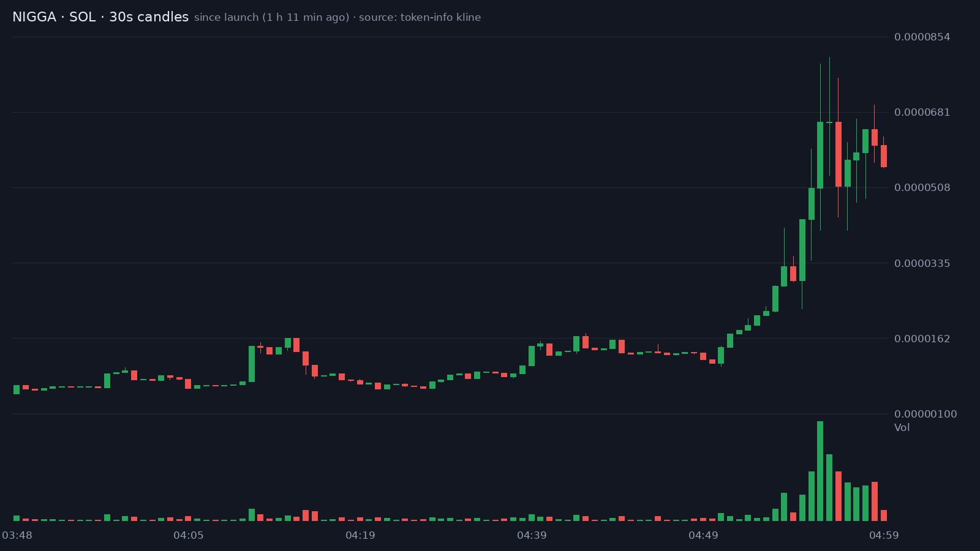
Task: Click the 04:39 time axis marker
Action: click(532, 535)
